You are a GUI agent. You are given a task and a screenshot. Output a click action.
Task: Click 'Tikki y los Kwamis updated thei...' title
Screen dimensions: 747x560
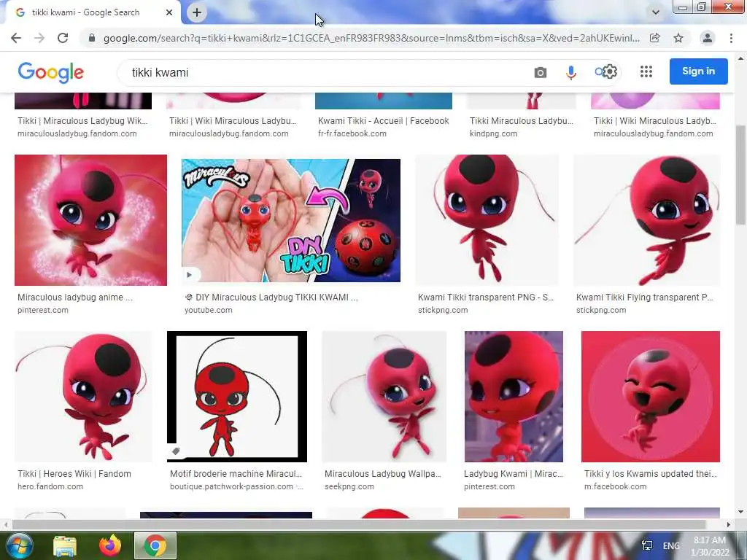click(650, 474)
